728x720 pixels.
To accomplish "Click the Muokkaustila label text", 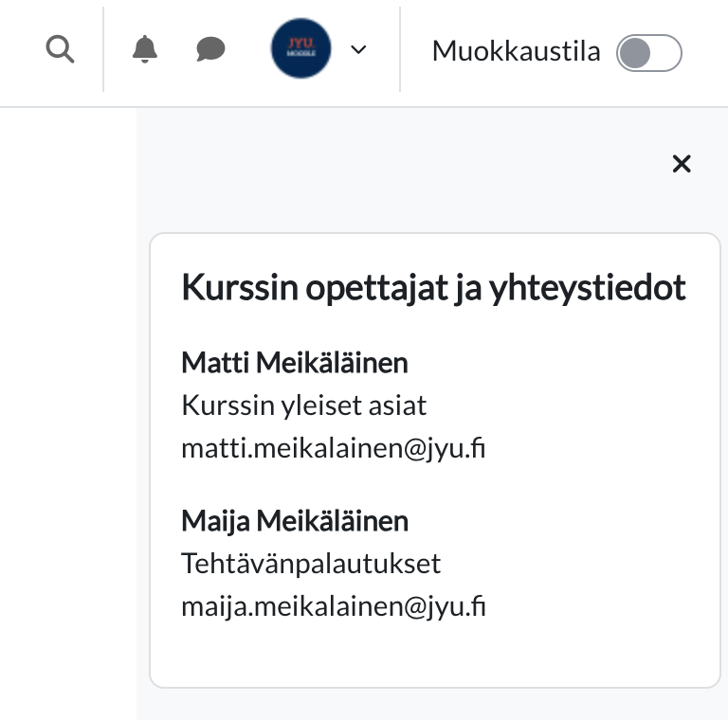I will pos(516,51).
